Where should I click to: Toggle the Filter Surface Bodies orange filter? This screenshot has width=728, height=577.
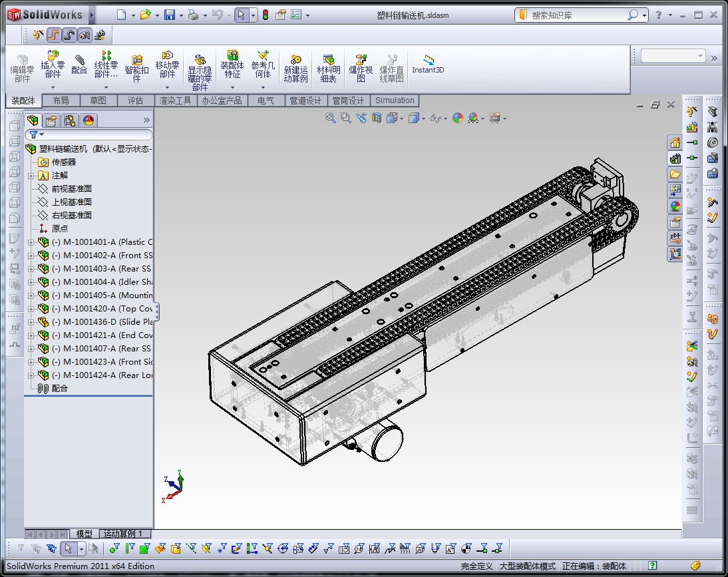(x=160, y=548)
